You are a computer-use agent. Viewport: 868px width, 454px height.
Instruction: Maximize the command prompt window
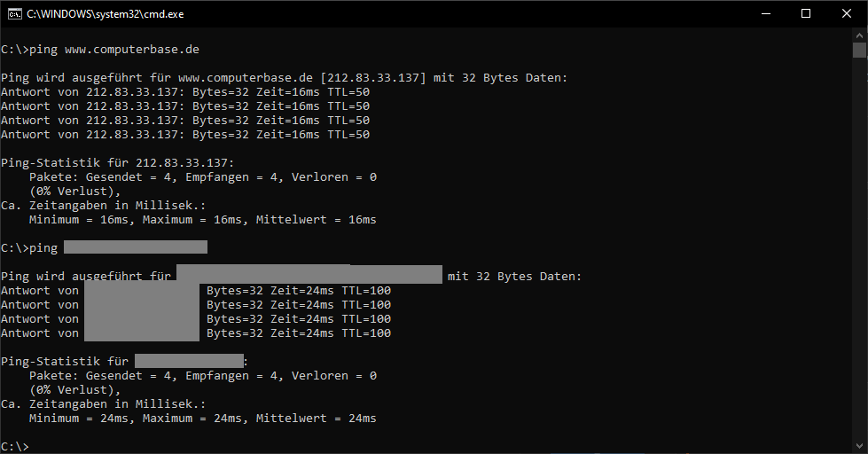tap(806, 14)
